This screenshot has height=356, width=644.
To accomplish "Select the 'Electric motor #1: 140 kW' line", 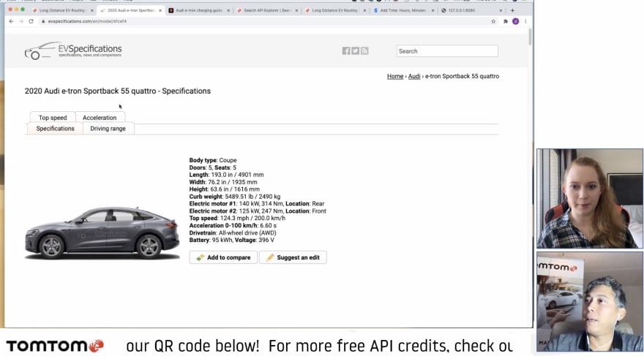I will (257, 204).
